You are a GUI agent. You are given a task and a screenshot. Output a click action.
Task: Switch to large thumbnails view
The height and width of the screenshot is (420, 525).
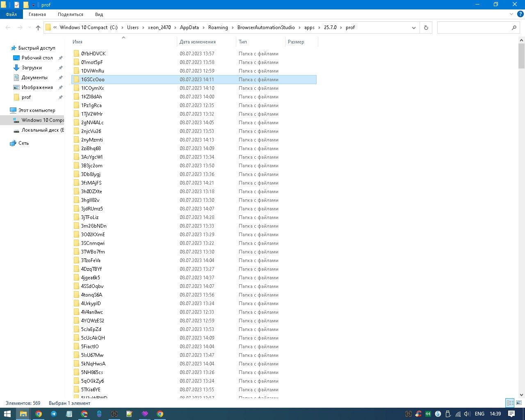point(518,403)
